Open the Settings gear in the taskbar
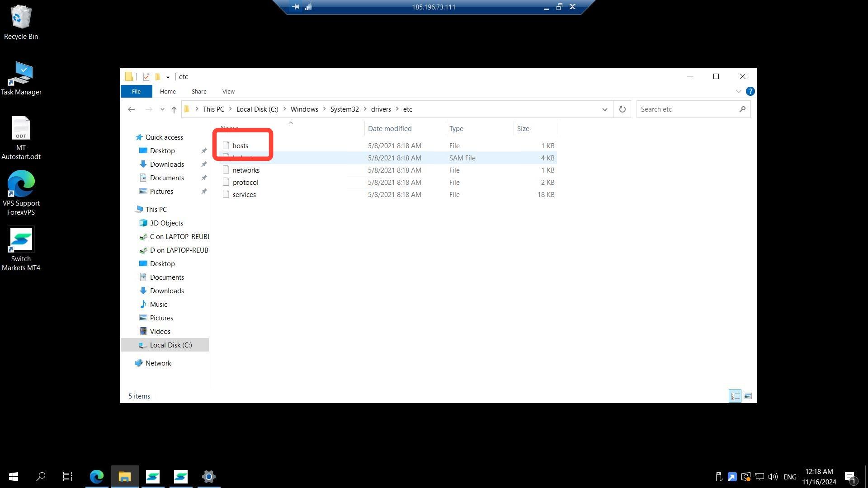Image resolution: width=868 pixels, height=488 pixels. point(208,476)
